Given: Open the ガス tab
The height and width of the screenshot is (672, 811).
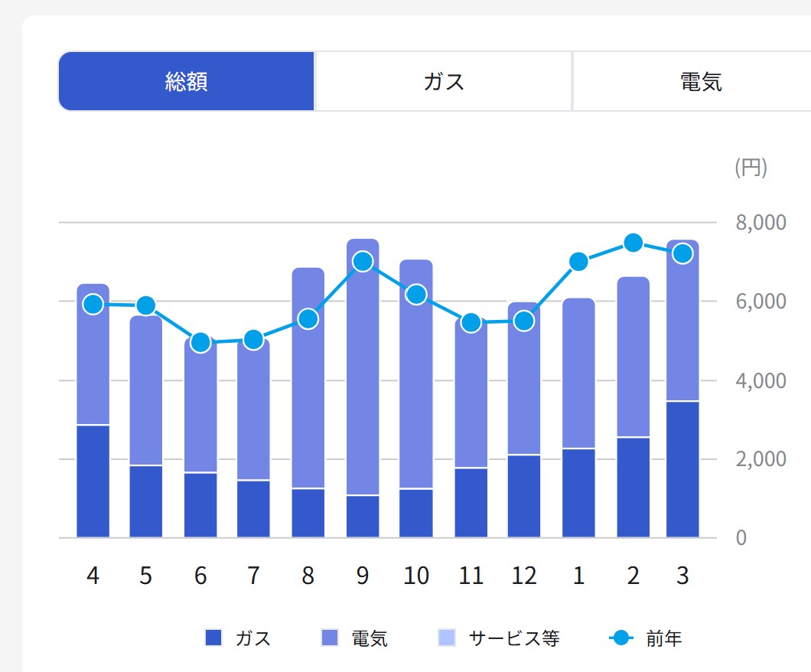Looking at the screenshot, I should coord(444,82).
